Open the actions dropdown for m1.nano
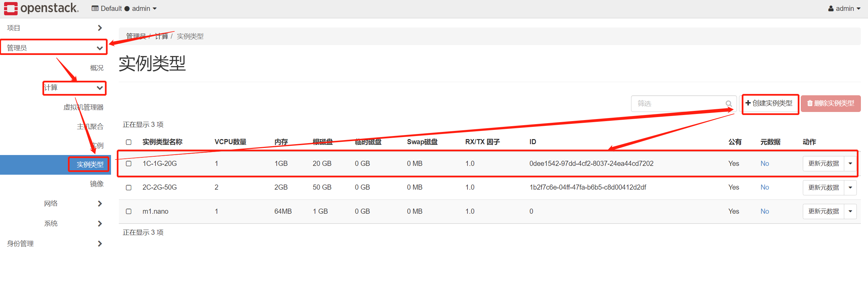 pyautogui.click(x=850, y=211)
